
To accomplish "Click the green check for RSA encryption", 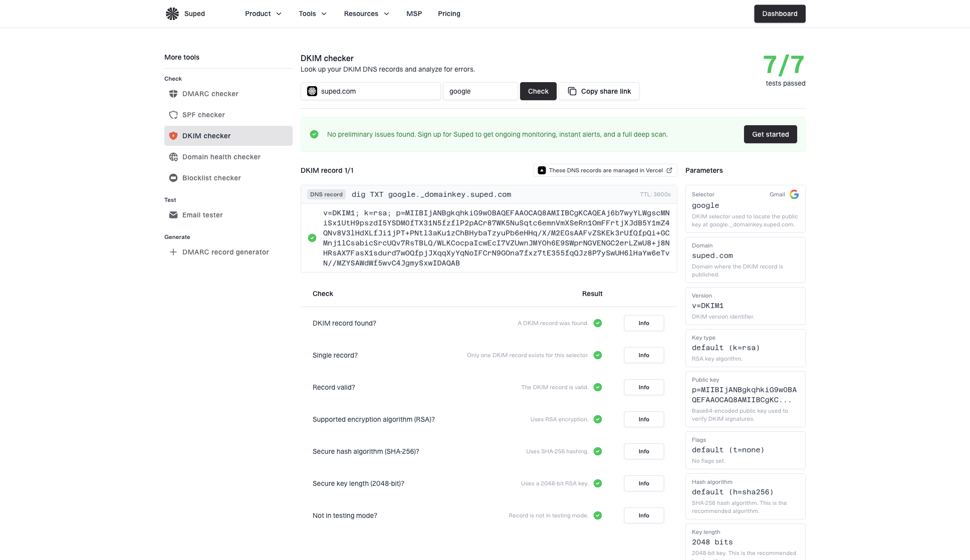I will 598,419.
